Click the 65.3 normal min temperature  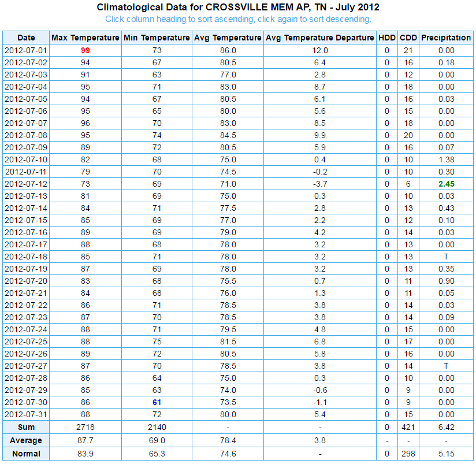157,454
